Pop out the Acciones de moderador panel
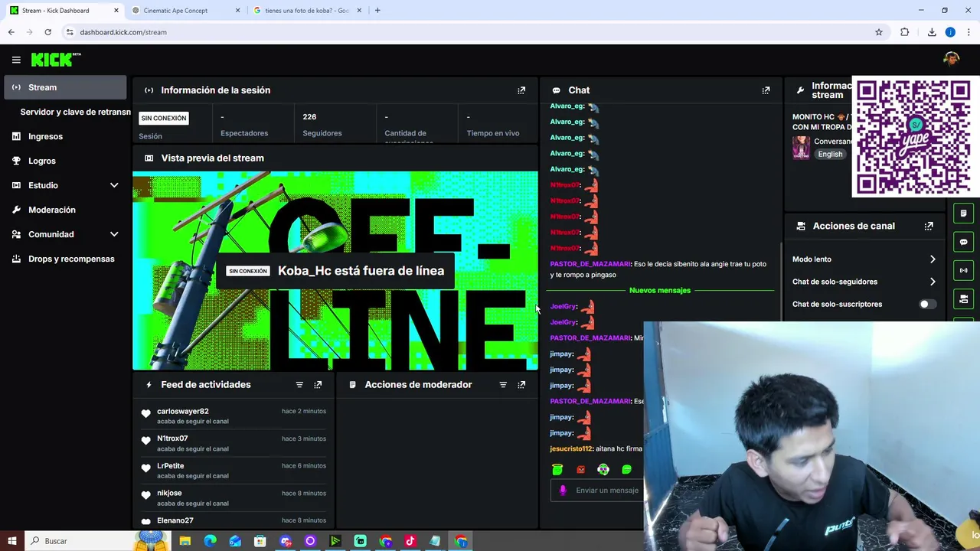 click(x=521, y=385)
